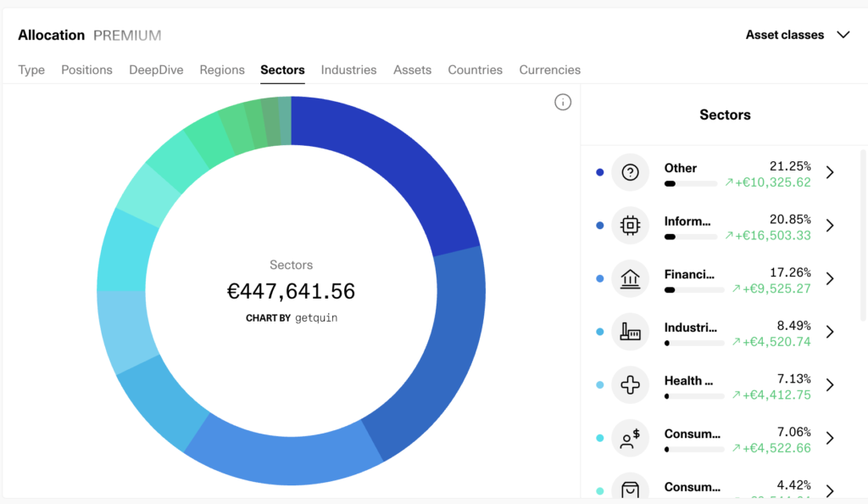The width and height of the screenshot is (868, 504).
Task: Click the Financials bank building icon
Action: tap(630, 278)
